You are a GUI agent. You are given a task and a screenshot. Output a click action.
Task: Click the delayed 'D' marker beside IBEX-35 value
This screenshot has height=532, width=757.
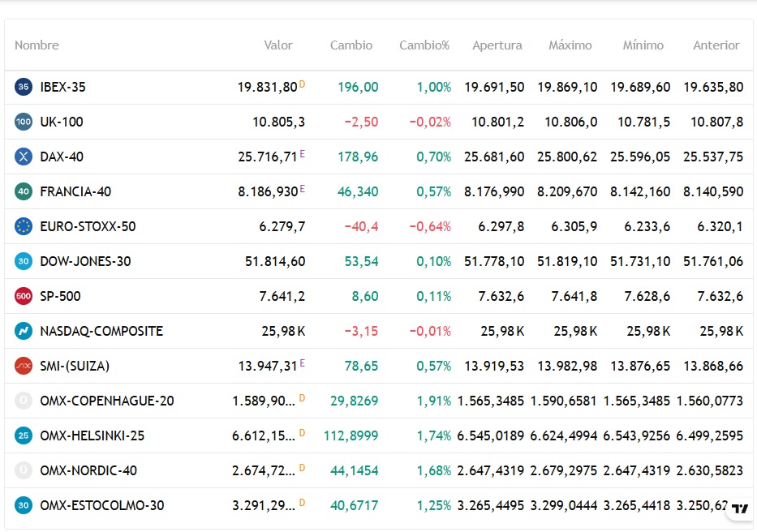coord(302,84)
